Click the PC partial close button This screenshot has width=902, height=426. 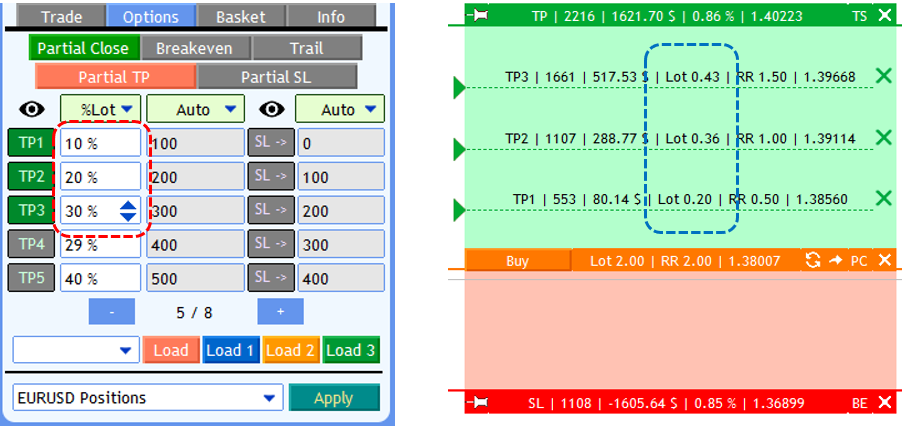click(859, 261)
